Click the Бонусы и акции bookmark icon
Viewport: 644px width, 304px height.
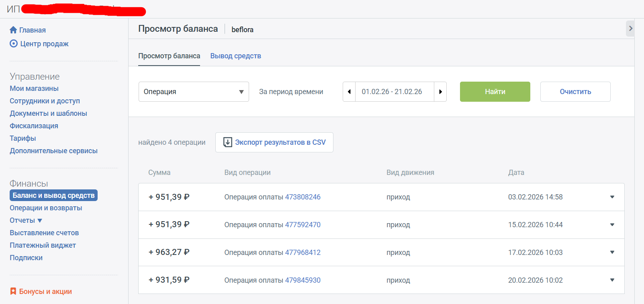coord(13,292)
